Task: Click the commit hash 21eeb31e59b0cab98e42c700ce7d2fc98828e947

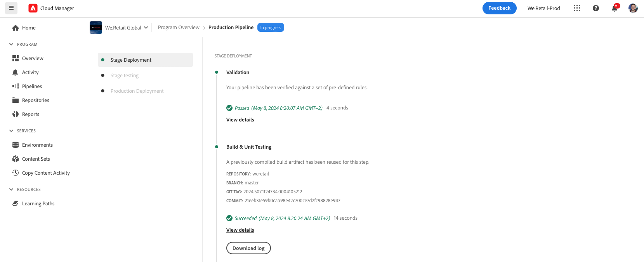Action: pyautogui.click(x=292, y=201)
